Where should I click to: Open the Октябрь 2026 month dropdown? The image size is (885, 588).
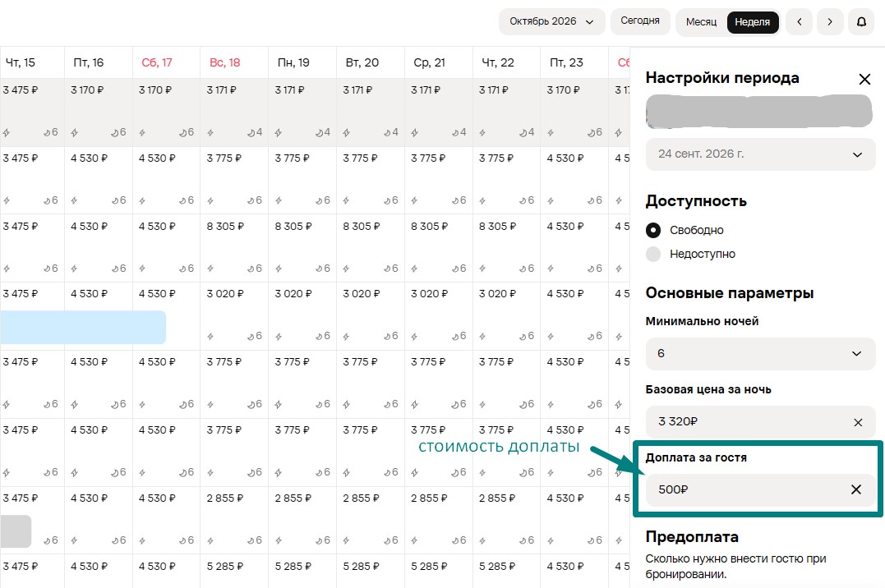(x=551, y=21)
